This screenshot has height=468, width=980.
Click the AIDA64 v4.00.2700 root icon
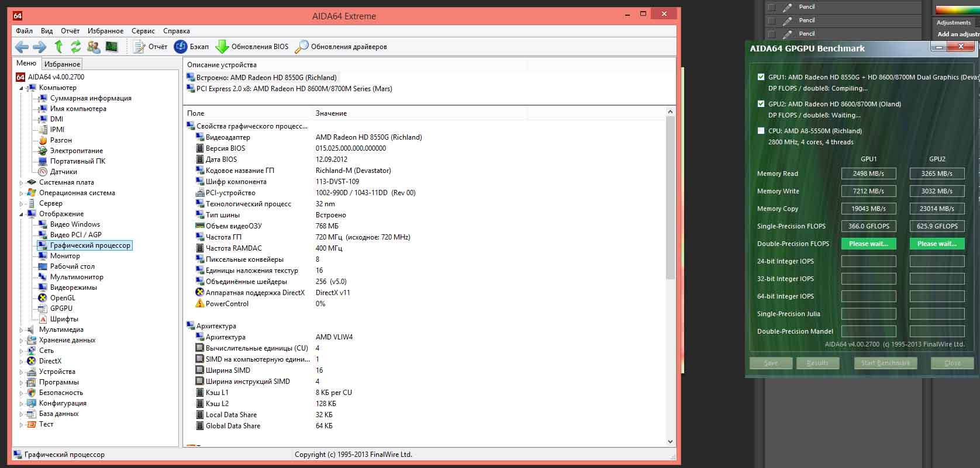click(20, 77)
